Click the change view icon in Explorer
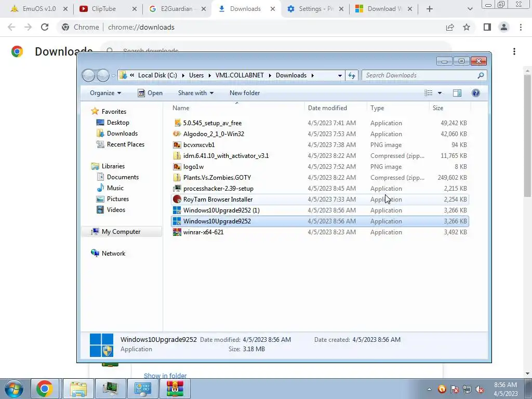Viewport: 532px width, 399px height. (x=429, y=93)
